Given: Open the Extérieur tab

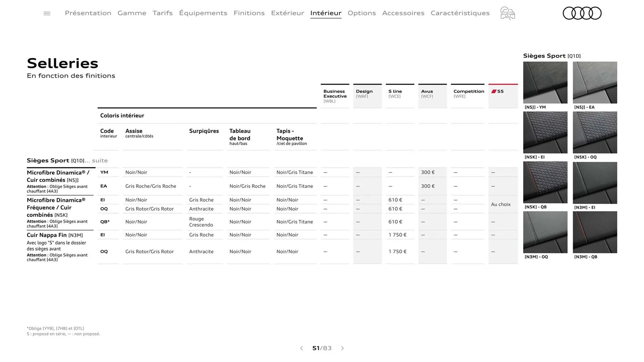Looking at the screenshot, I should pyautogui.click(x=287, y=13).
